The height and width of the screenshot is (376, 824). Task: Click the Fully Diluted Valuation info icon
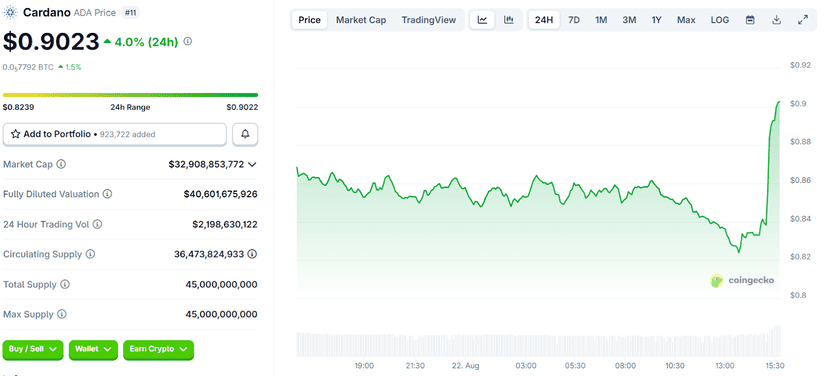[x=107, y=194]
